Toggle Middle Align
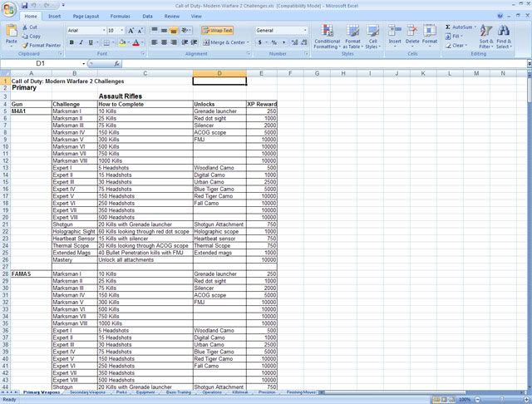 pos(164,31)
